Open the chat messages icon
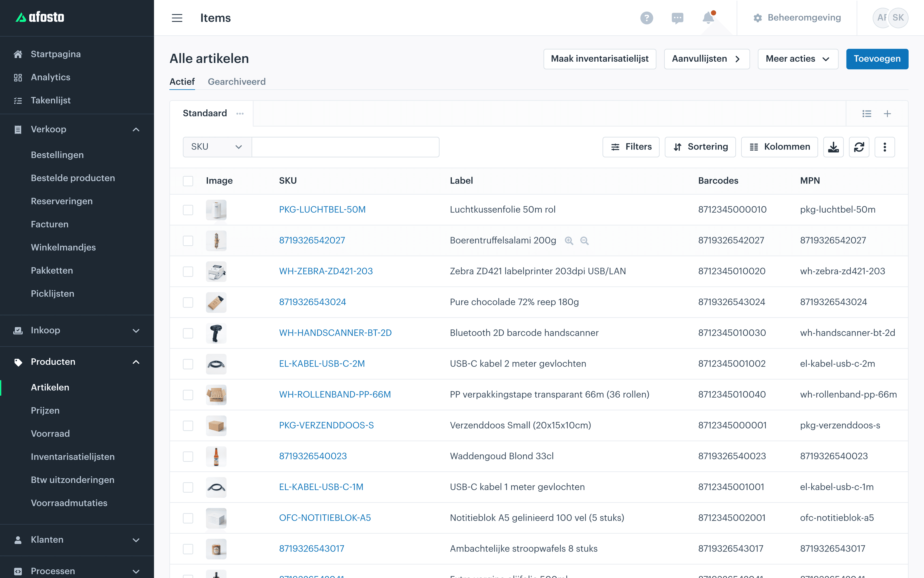This screenshot has height=578, width=924. point(677,18)
